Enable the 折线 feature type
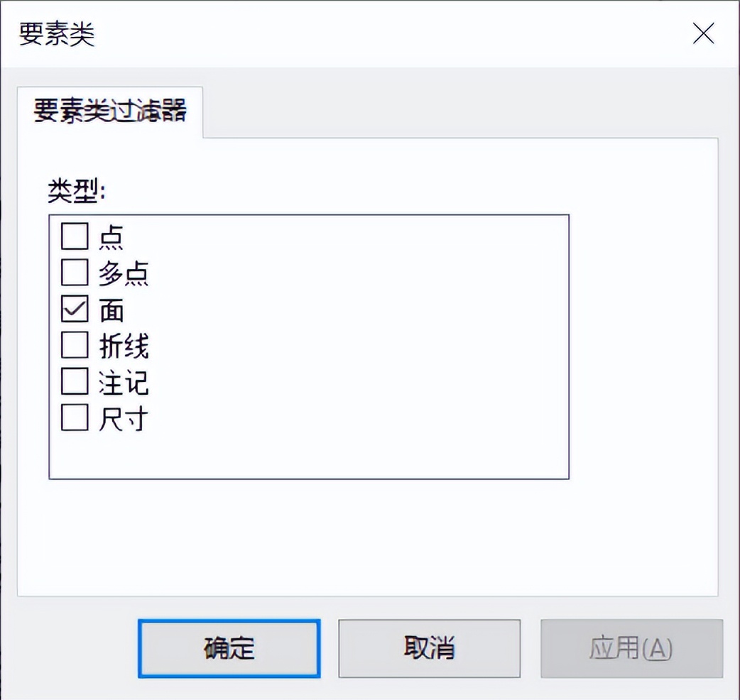The image size is (740, 700). [73, 346]
